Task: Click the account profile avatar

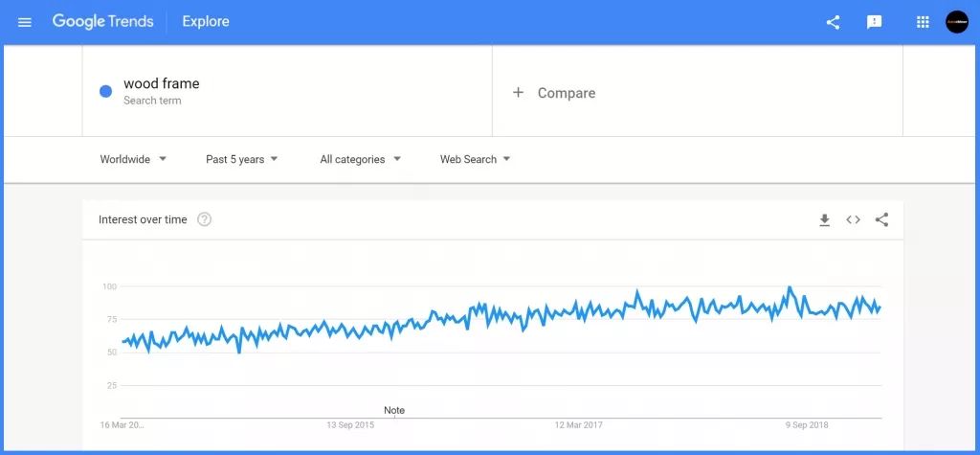Action: (x=956, y=22)
